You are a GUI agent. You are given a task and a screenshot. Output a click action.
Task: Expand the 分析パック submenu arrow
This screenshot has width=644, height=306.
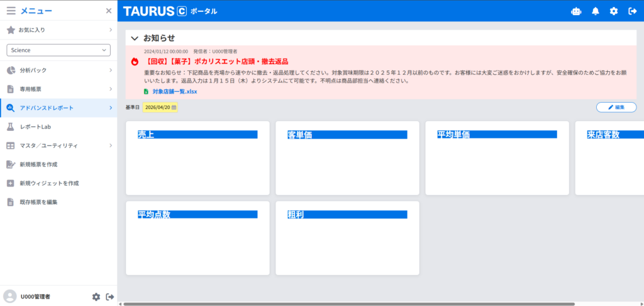click(x=111, y=71)
